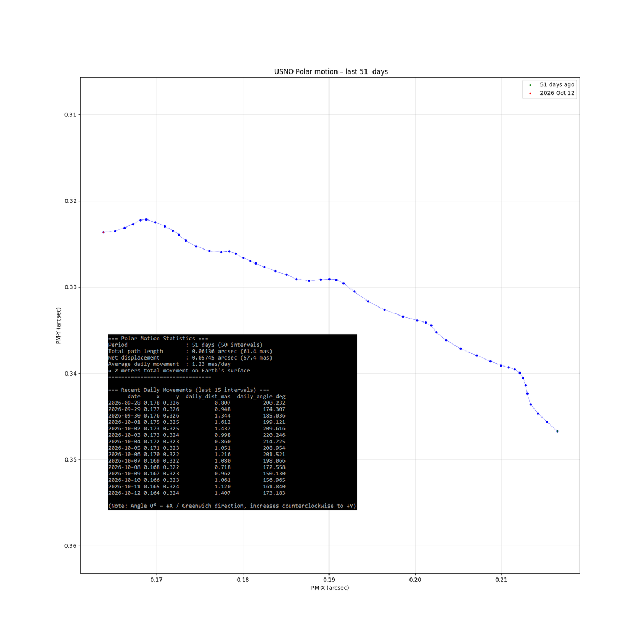Click the green marker icon in the legend

[530, 85]
